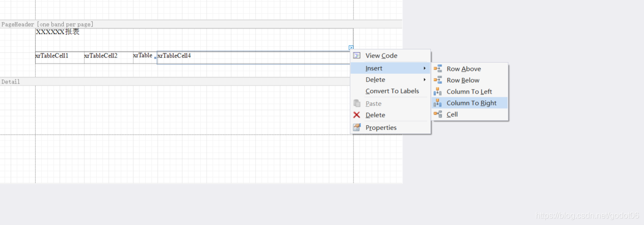Expand the Delete submenu arrow

coord(424,80)
